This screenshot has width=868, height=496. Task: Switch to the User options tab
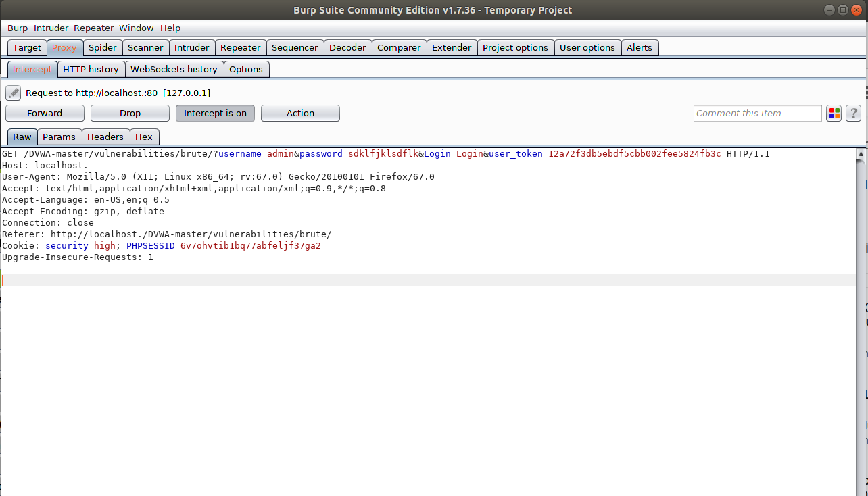click(x=587, y=47)
